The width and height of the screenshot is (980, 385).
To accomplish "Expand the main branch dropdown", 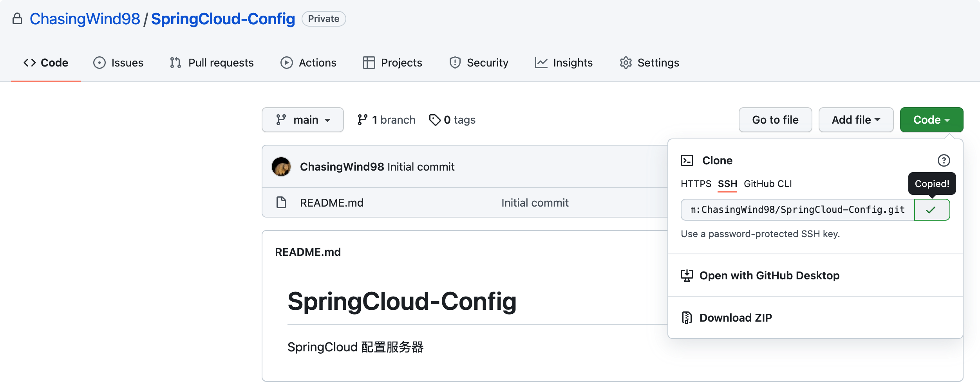I will pyautogui.click(x=303, y=120).
